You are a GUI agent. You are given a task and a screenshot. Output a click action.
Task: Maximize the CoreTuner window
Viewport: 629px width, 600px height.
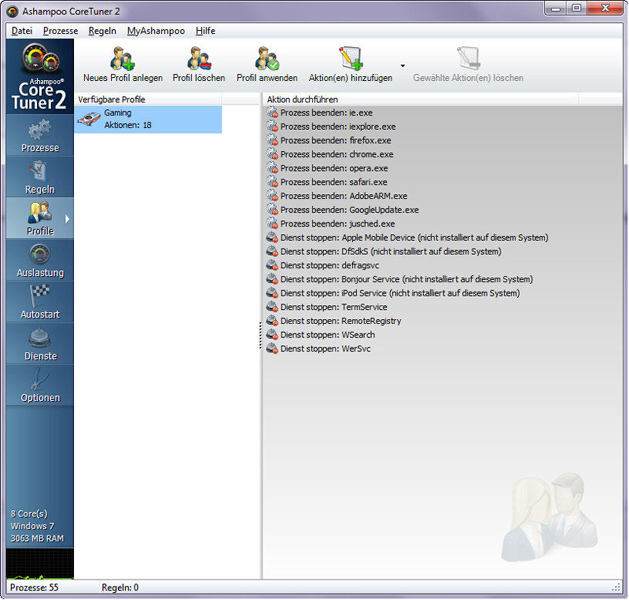coord(576,9)
